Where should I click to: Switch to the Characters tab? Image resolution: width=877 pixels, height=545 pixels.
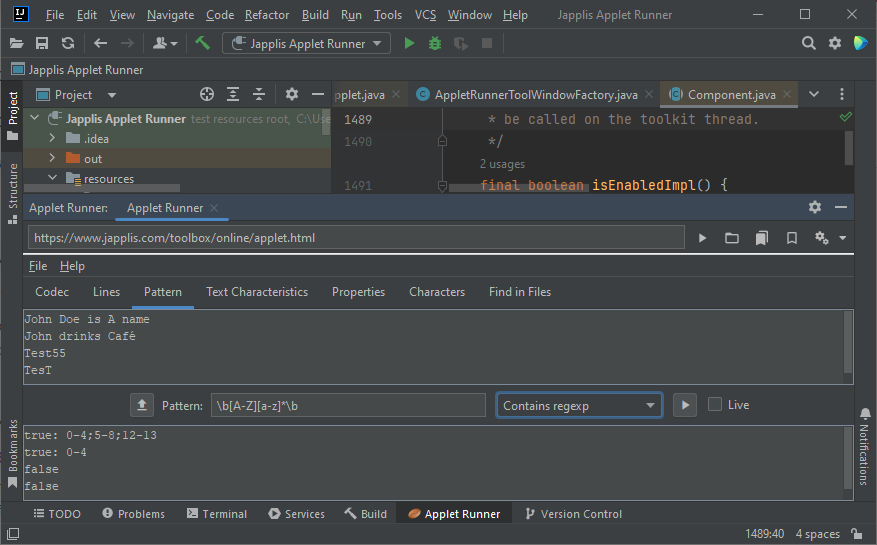point(437,292)
